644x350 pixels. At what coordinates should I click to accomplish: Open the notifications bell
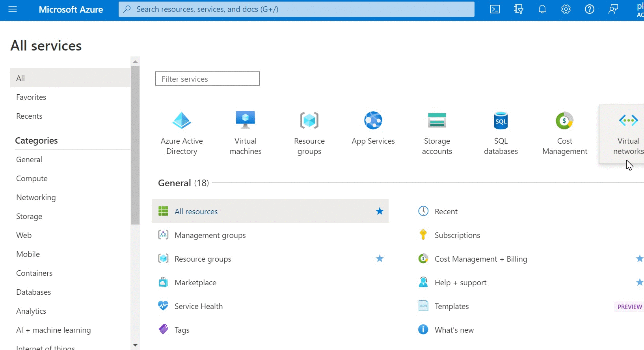pyautogui.click(x=542, y=9)
